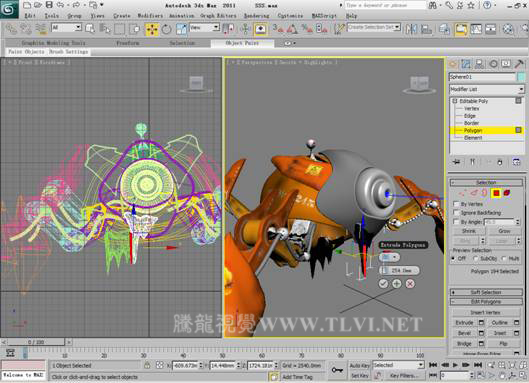Toggle show end result icon beside Polygon row
This screenshot has height=383, width=529.
click(x=518, y=130)
